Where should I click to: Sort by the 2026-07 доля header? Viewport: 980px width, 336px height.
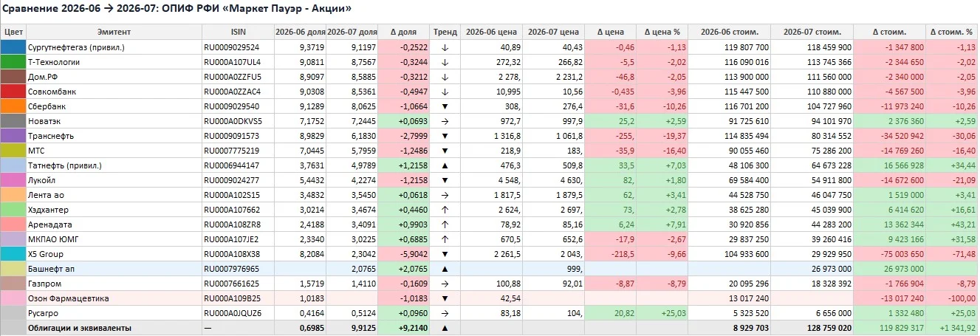coord(352,32)
